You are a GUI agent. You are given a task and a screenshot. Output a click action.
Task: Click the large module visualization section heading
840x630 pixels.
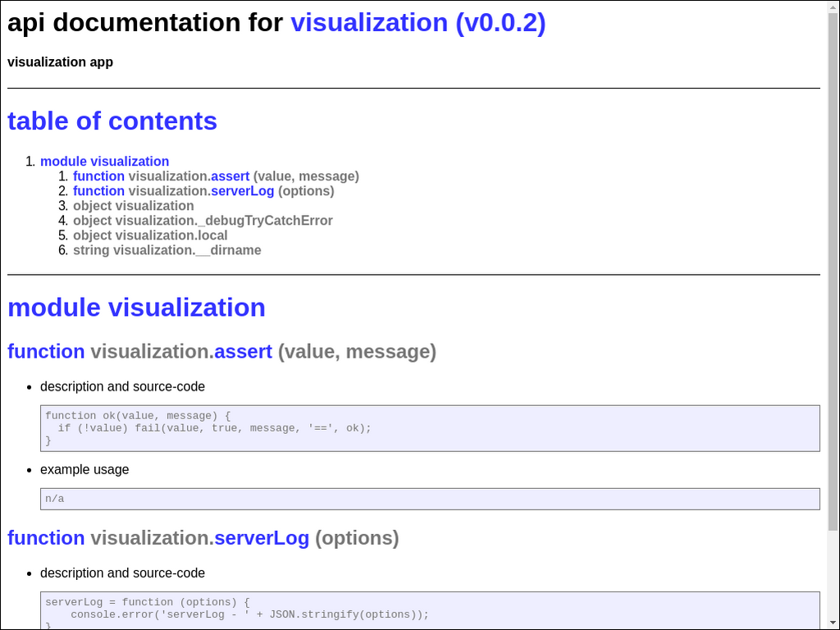point(137,308)
